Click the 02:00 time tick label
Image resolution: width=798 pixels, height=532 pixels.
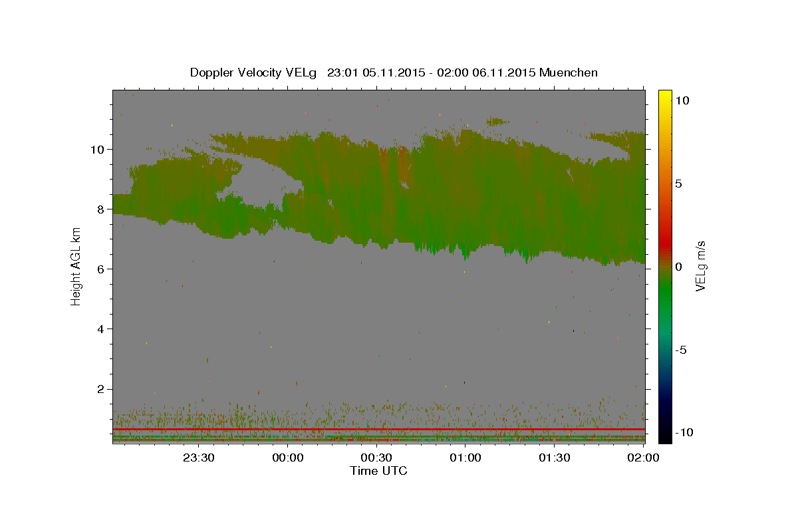pyautogui.click(x=642, y=458)
